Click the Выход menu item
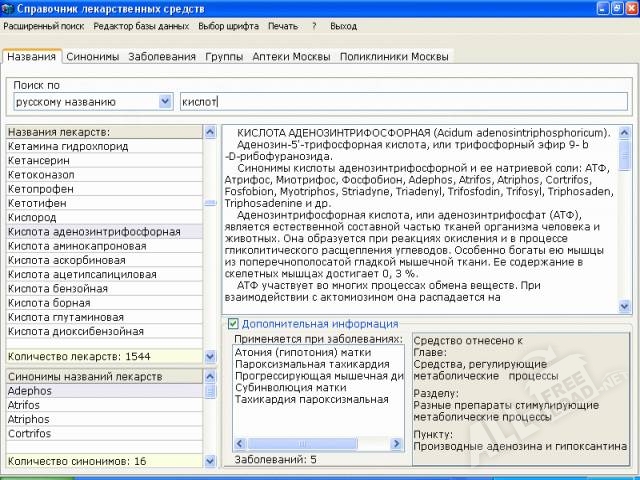640x480 pixels. (343, 26)
